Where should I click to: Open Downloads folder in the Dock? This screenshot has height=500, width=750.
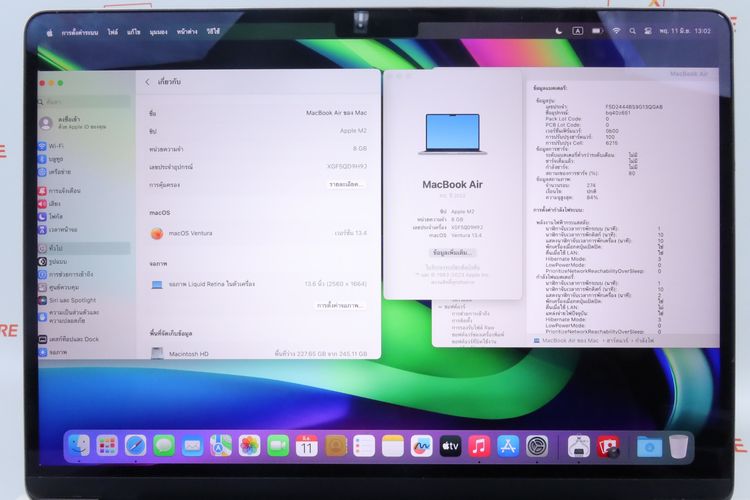(x=650, y=446)
